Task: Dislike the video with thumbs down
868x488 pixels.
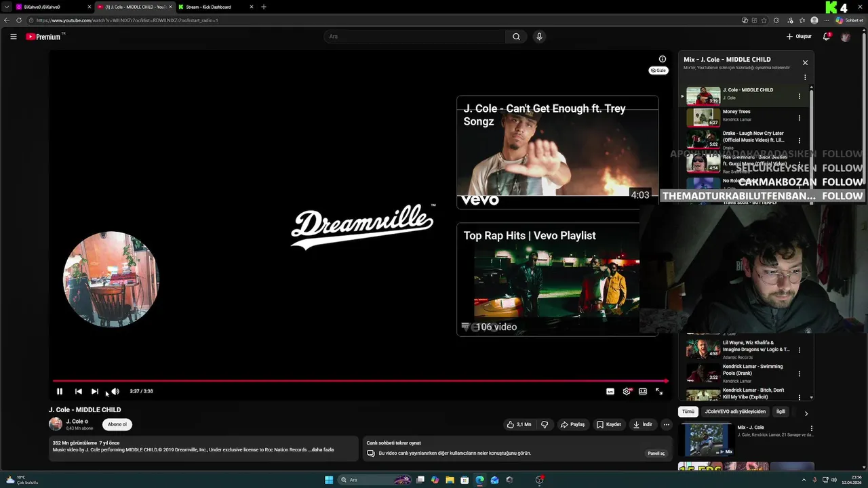Action: point(544,424)
